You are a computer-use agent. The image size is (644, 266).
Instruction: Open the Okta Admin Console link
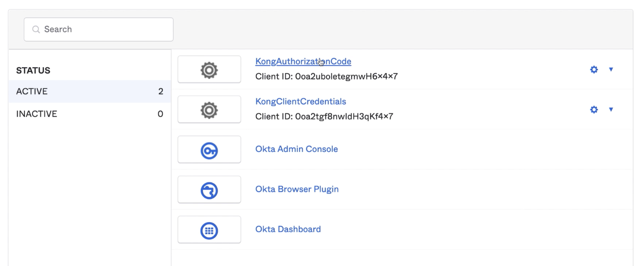point(296,149)
